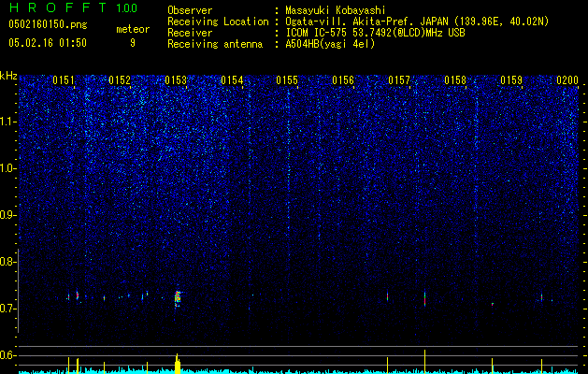Click the wide yellow intensity spike below 0153

(x=178, y=364)
